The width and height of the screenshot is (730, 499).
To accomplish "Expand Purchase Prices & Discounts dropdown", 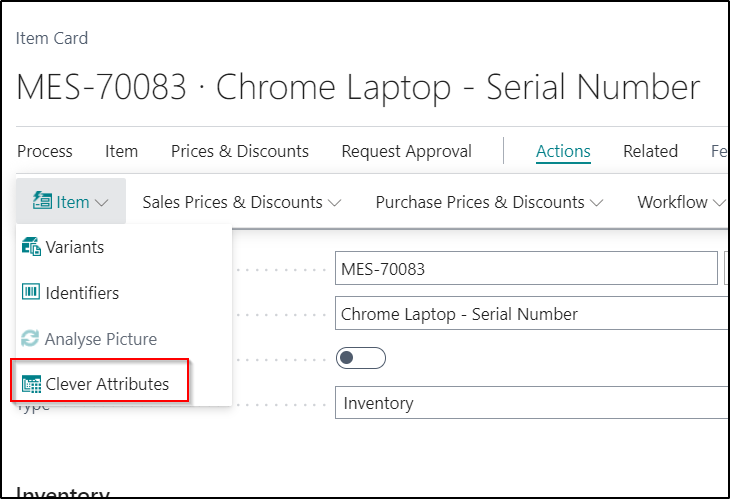I will [489, 202].
